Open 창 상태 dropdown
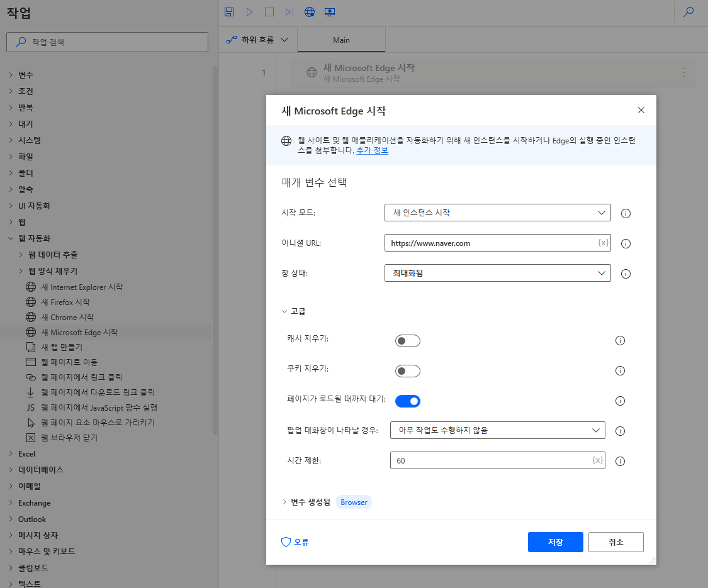 point(497,273)
